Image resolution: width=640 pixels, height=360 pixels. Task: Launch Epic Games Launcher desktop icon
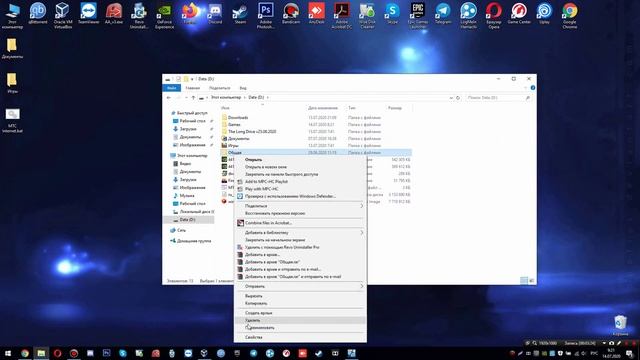418,16
